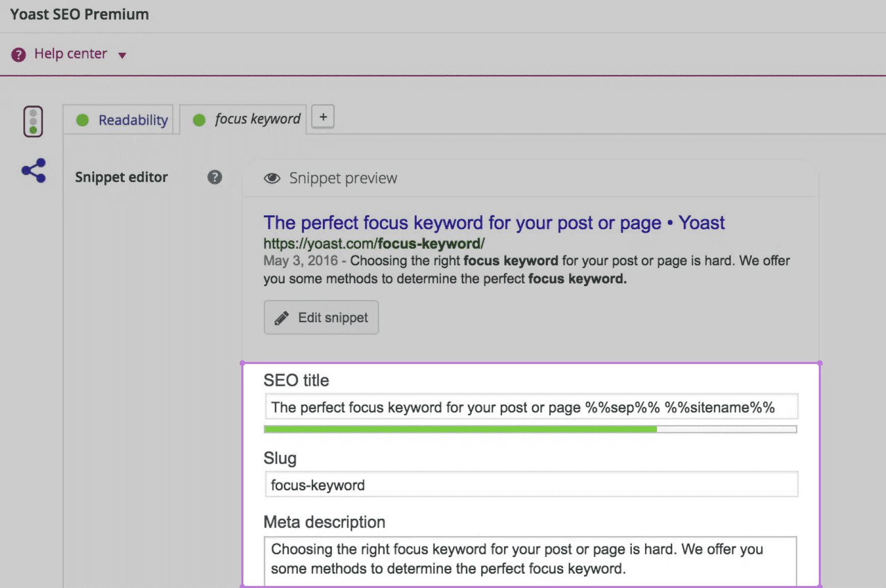The image size is (886, 588).
Task: Click the eye icon beside Snippet preview
Action: click(272, 178)
